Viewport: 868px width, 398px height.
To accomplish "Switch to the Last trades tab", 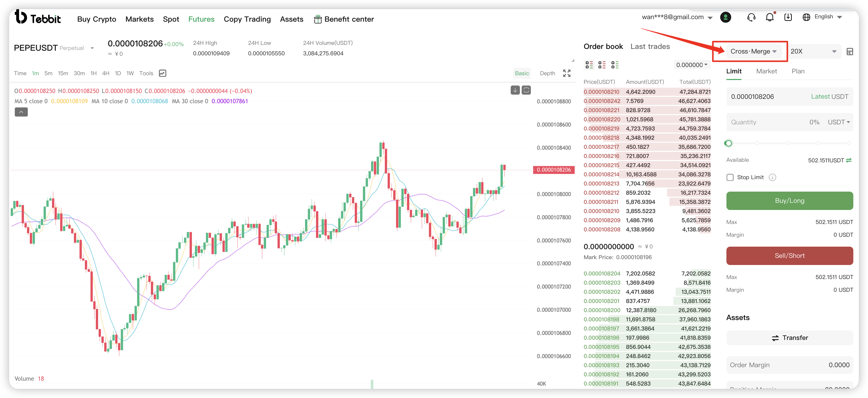I will (x=650, y=47).
